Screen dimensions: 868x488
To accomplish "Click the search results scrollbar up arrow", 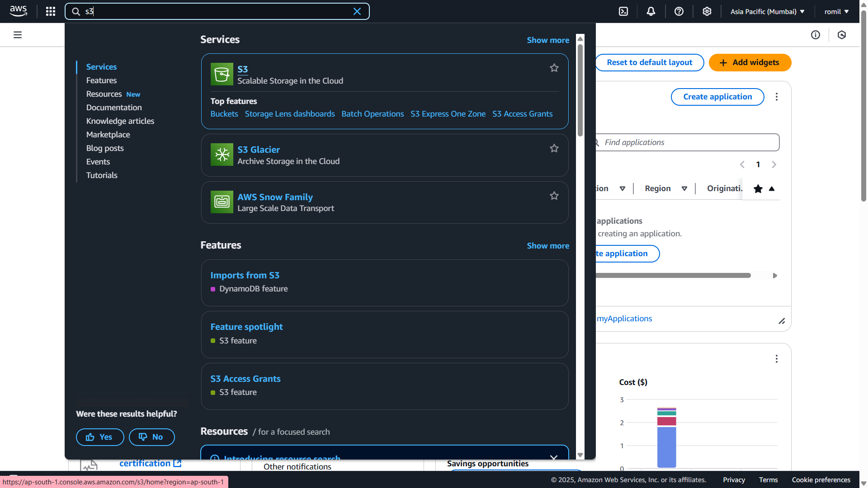I will [x=580, y=39].
